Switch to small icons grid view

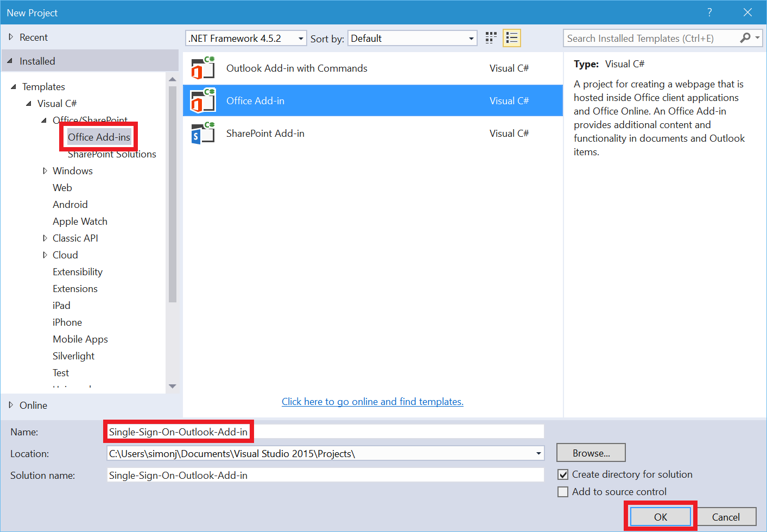pyautogui.click(x=491, y=38)
